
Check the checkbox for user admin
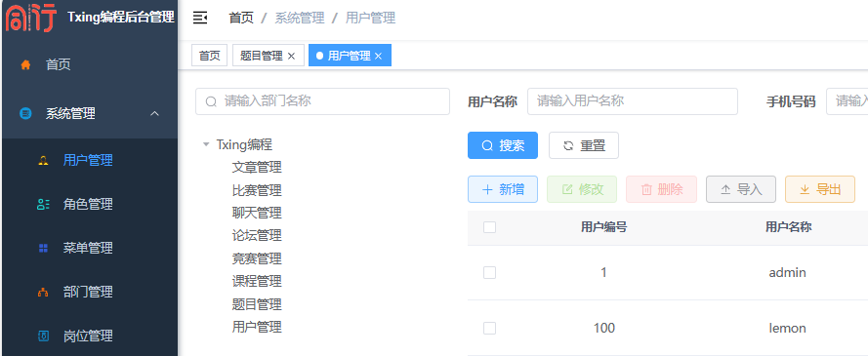tap(489, 272)
